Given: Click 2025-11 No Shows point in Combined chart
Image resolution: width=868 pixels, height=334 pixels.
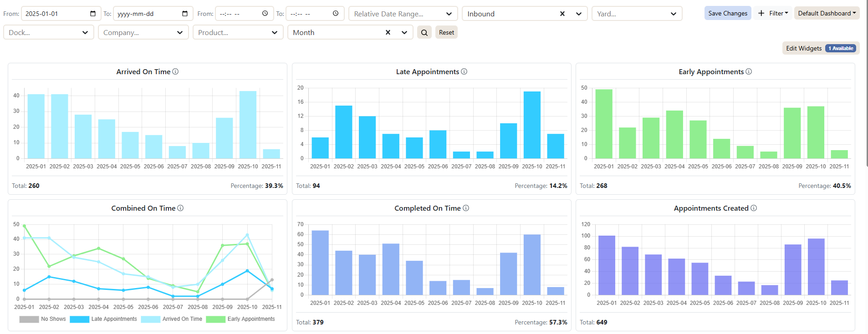Looking at the screenshot, I should (272, 280).
